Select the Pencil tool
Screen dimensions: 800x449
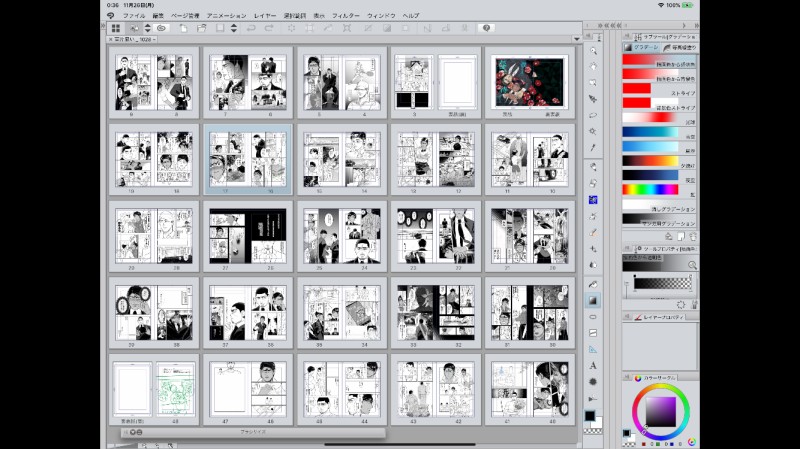click(x=593, y=183)
